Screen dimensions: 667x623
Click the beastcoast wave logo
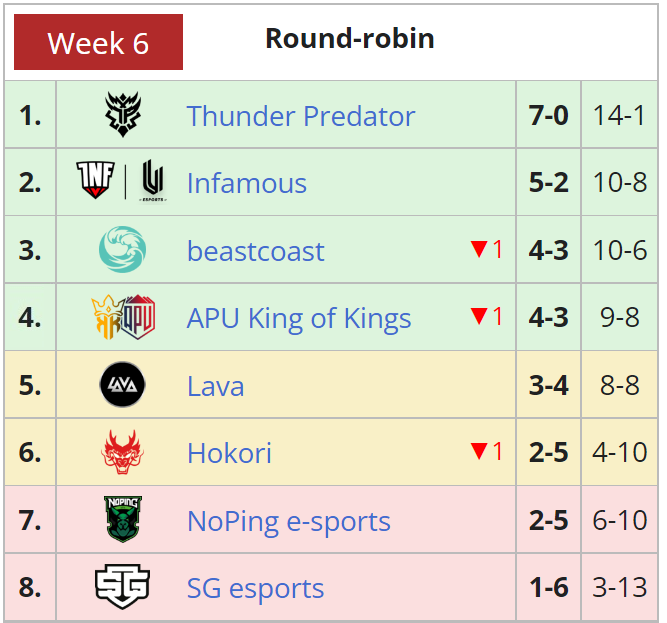pyautogui.click(x=123, y=249)
